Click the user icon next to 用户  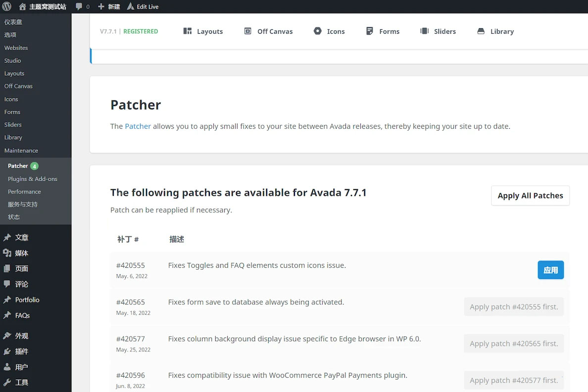[7, 367]
